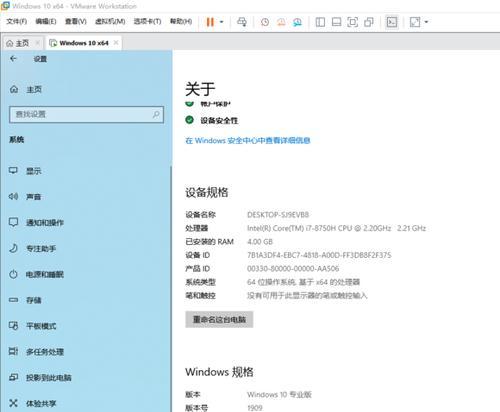The image size is (500, 412).
Task: Revert to snapshot using the orange clock icon
Action: [x=281, y=22]
